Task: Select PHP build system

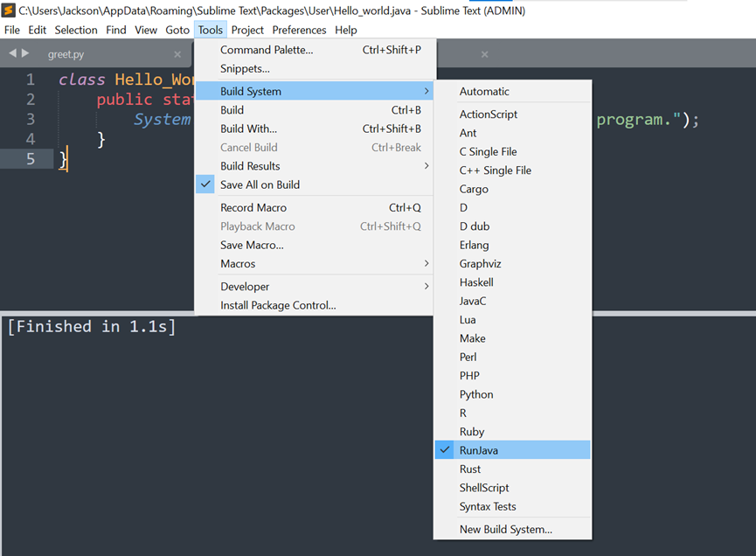Action: [x=512, y=376]
